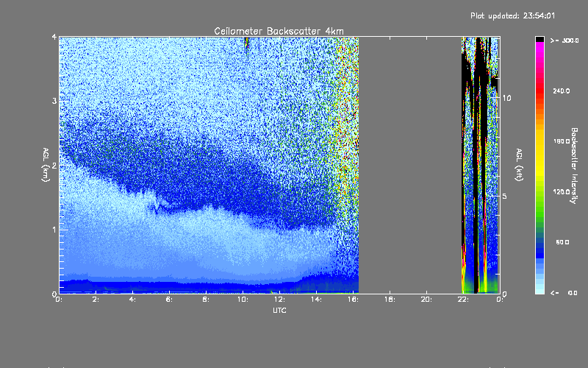588x368 pixels.
Task: Click the 'Ceilometer Backscatter 4km' title
Action: click(279, 31)
